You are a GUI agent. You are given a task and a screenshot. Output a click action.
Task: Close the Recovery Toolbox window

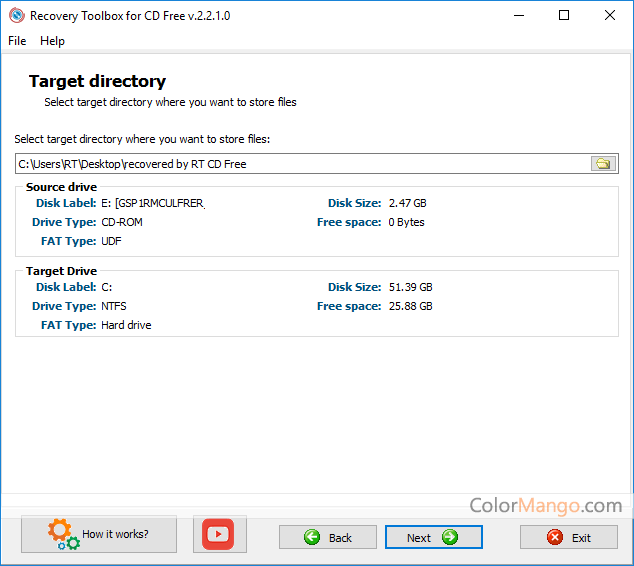(610, 16)
